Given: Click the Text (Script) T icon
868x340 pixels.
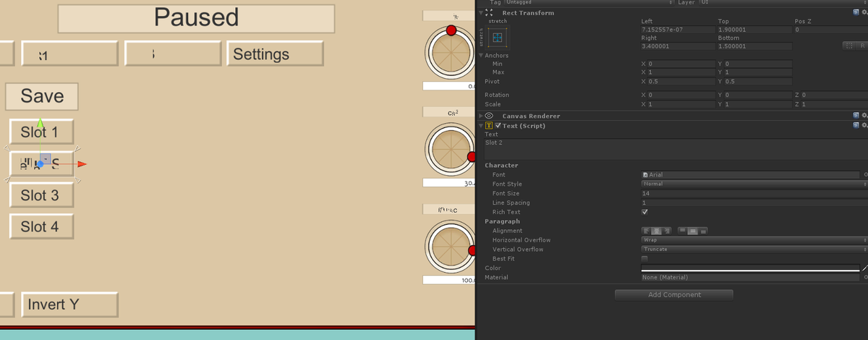Looking at the screenshot, I should click(x=489, y=126).
